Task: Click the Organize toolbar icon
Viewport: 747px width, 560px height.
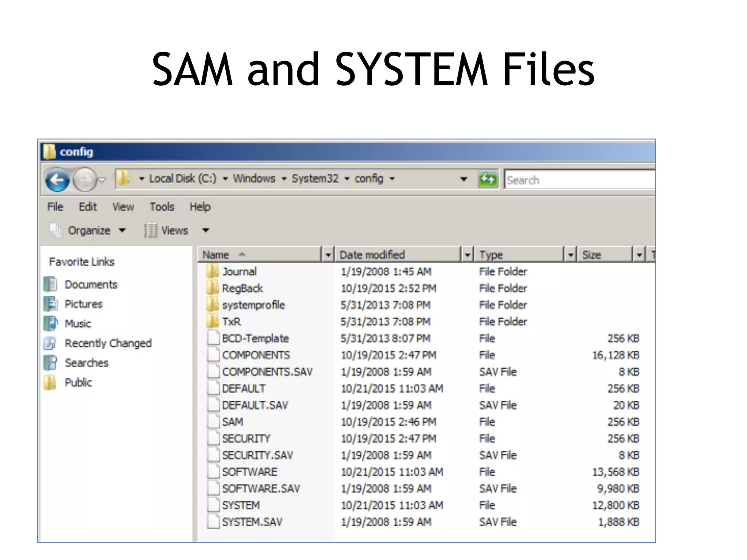Action: click(x=56, y=230)
